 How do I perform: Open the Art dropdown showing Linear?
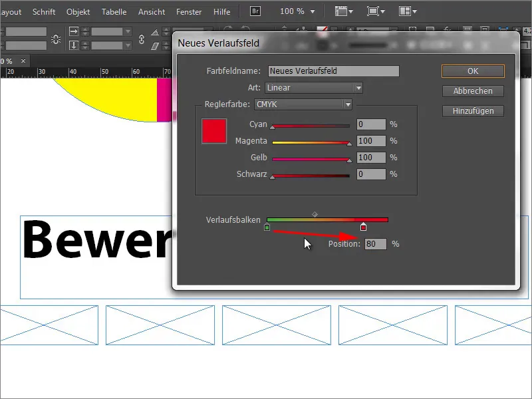tap(314, 88)
